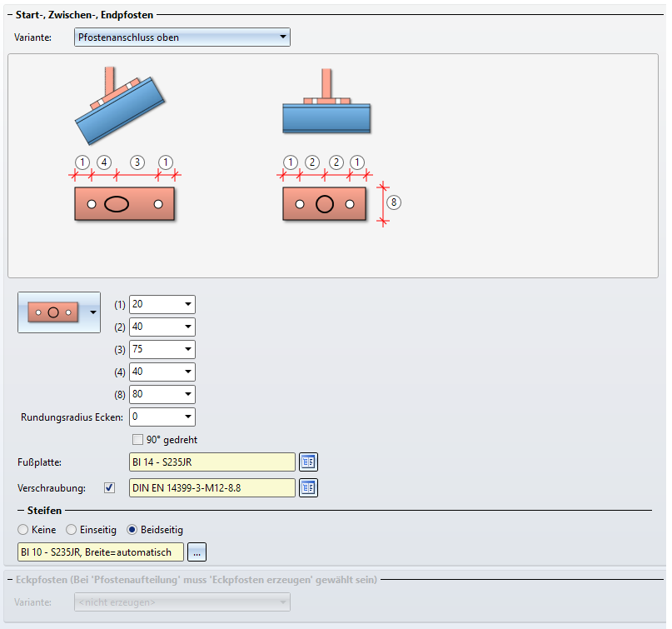Expand the dropdown for dimension (1)
The width and height of the screenshot is (672, 629).
[x=188, y=304]
